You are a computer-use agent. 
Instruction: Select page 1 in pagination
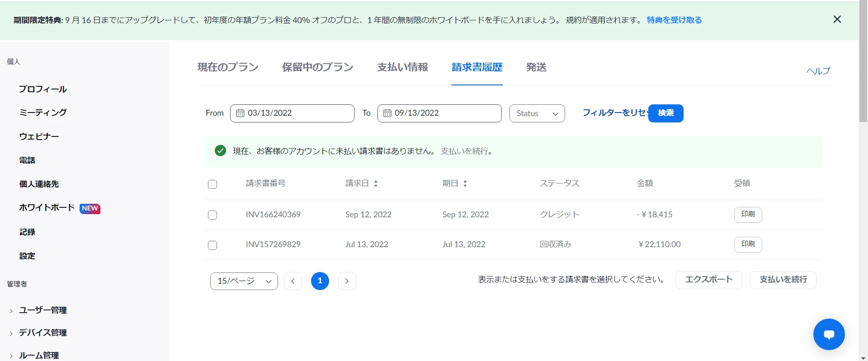(320, 281)
